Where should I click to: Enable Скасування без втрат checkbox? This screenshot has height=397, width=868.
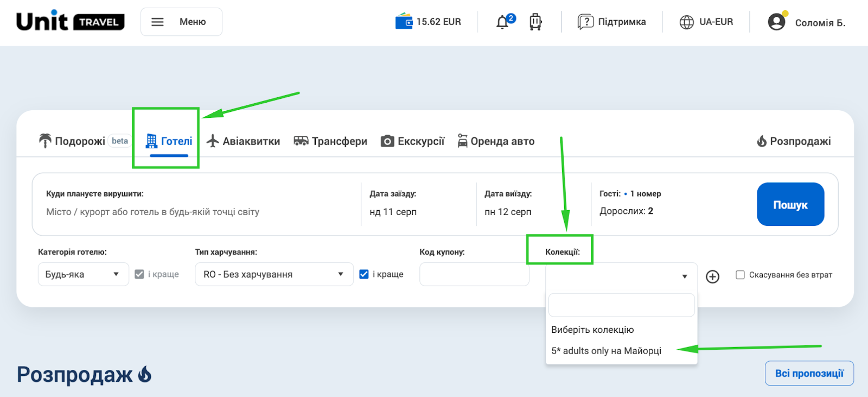[740, 275]
